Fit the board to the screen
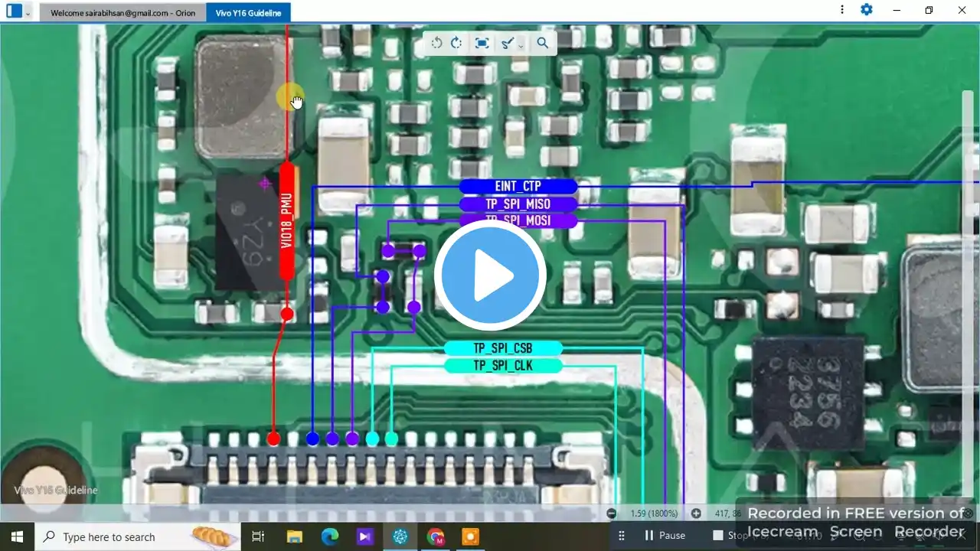Image resolution: width=980 pixels, height=551 pixels. click(x=482, y=43)
